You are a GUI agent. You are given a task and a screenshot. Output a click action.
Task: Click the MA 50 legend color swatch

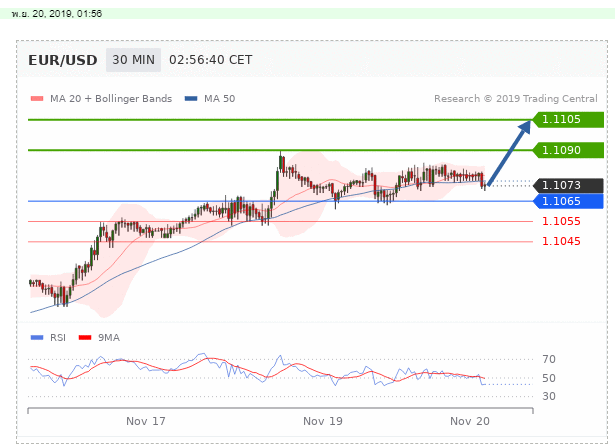(191, 99)
